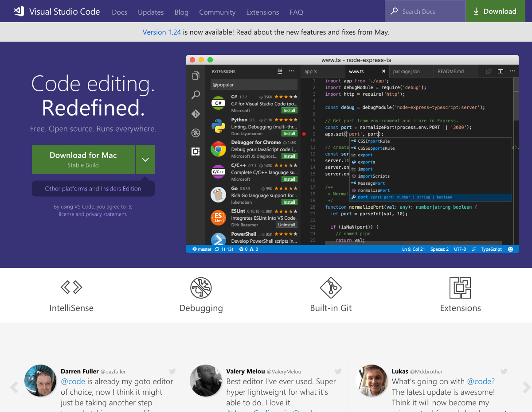Switch to the app.ts editor tab

pyautogui.click(x=322, y=71)
